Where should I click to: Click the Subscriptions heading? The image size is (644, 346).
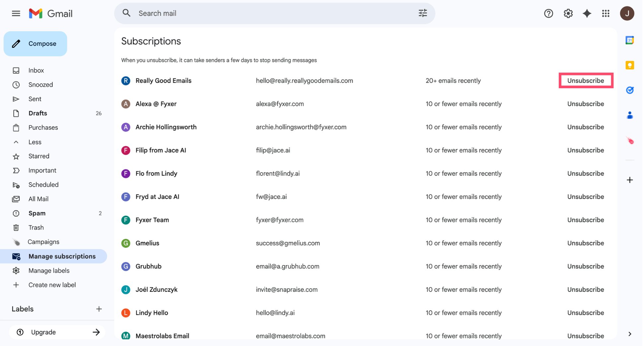pos(151,41)
